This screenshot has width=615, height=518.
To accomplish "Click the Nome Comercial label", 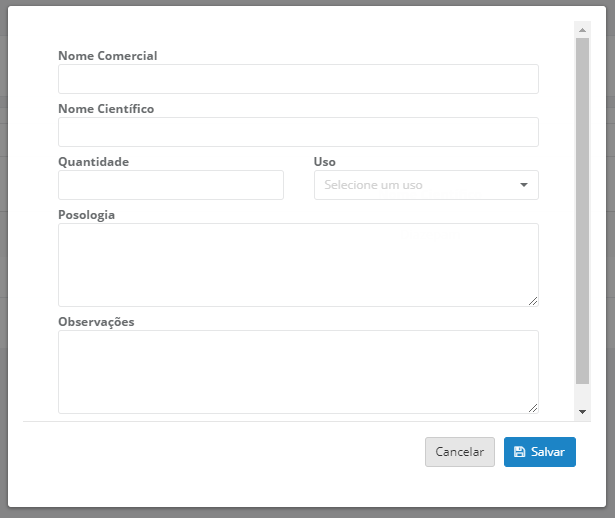I will click(107, 56).
